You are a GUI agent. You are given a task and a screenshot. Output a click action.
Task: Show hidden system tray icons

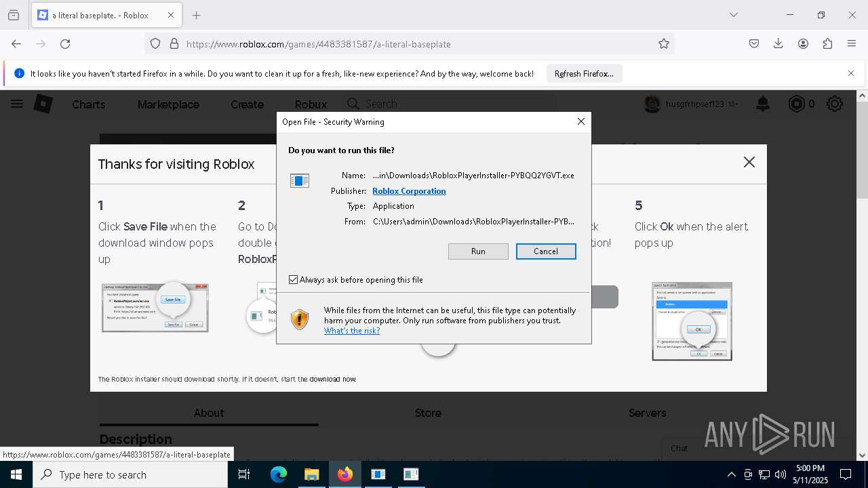pyautogui.click(x=731, y=474)
